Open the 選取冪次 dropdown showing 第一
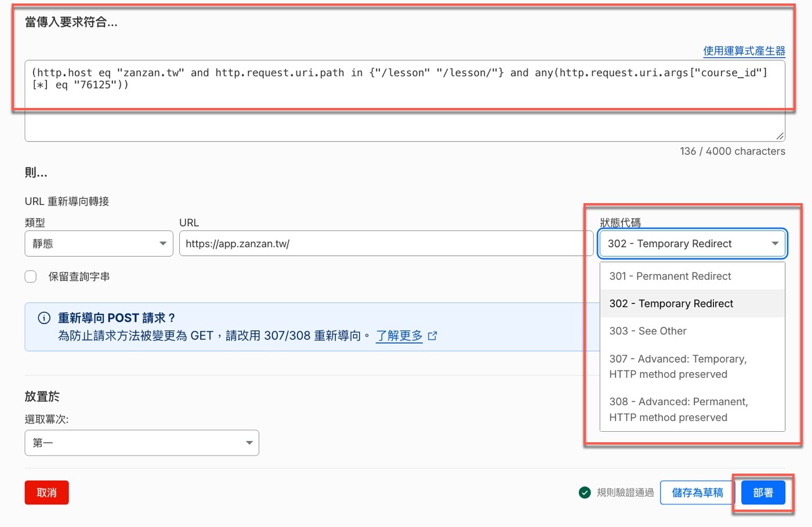This screenshot has height=527, width=812. point(142,443)
